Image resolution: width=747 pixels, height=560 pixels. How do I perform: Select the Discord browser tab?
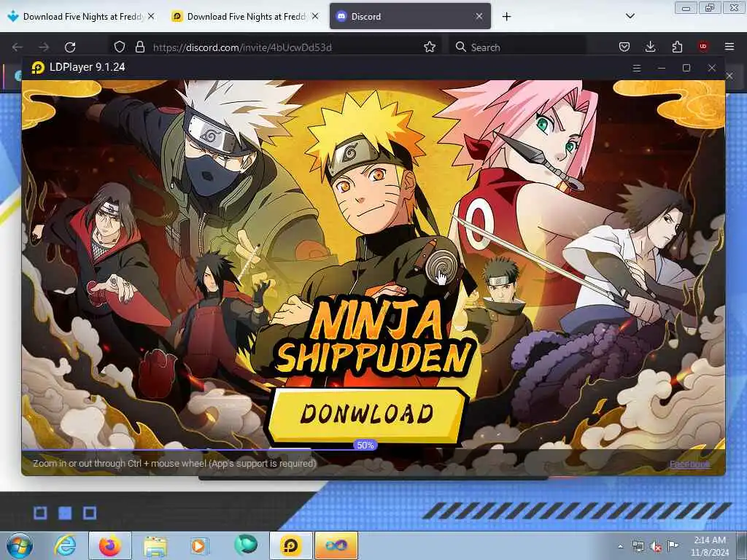[410, 16]
